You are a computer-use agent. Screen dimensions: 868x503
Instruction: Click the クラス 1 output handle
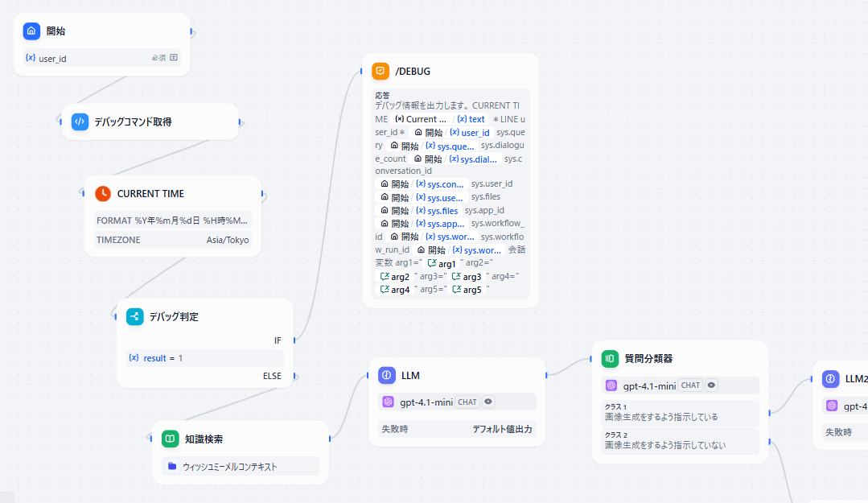pyautogui.click(x=770, y=413)
